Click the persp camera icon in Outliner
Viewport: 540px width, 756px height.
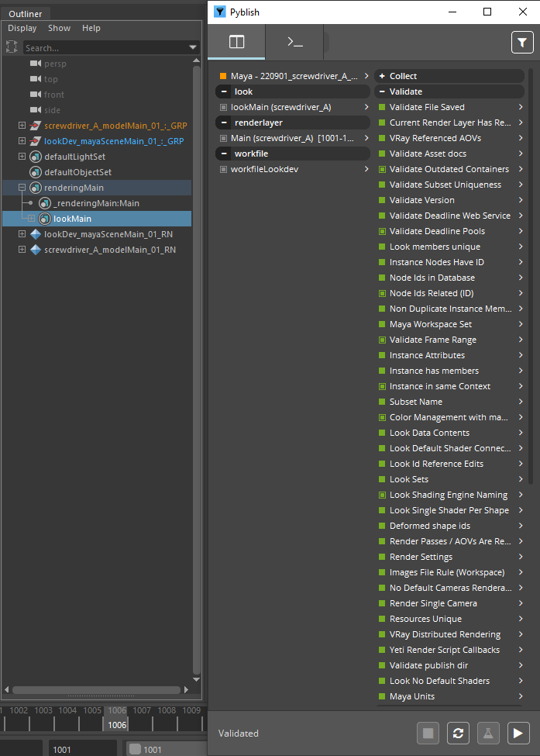pyautogui.click(x=36, y=64)
